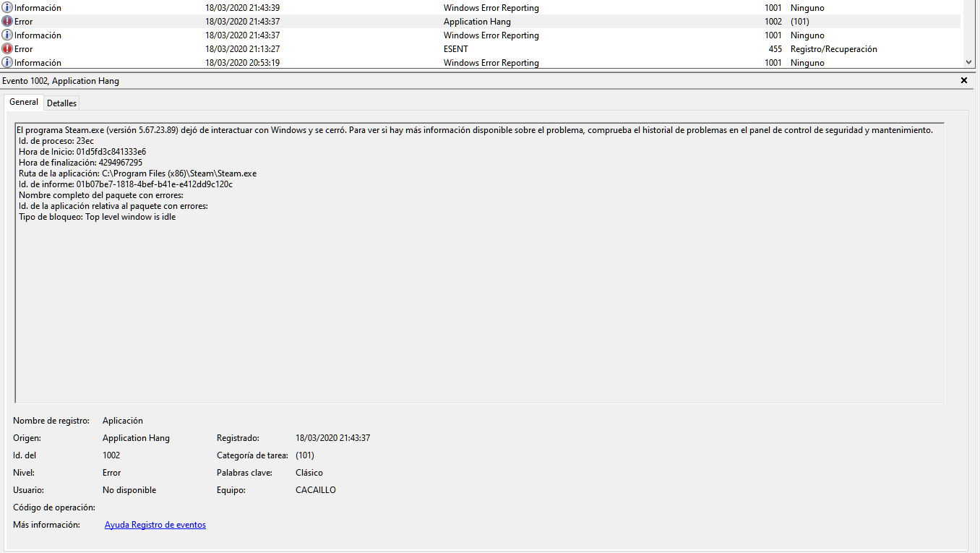Screen dimensions: 980x553
Task: Click the Ruta de la aplicación line
Action: click(137, 173)
